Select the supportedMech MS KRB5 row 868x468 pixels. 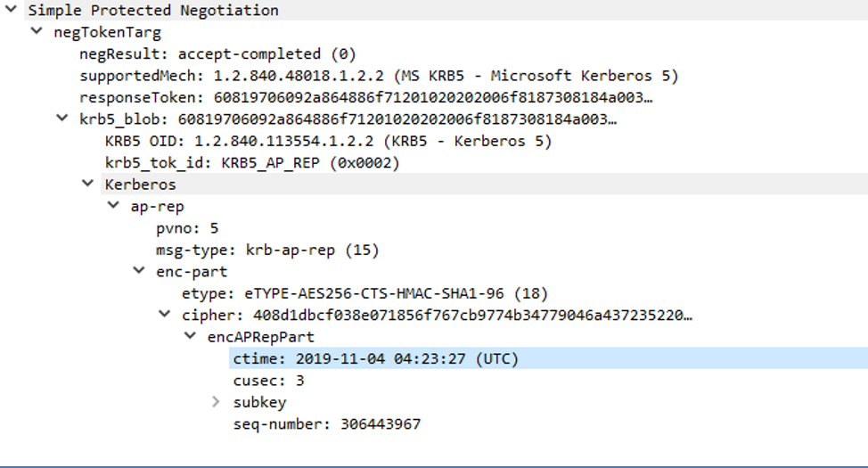click(x=379, y=76)
